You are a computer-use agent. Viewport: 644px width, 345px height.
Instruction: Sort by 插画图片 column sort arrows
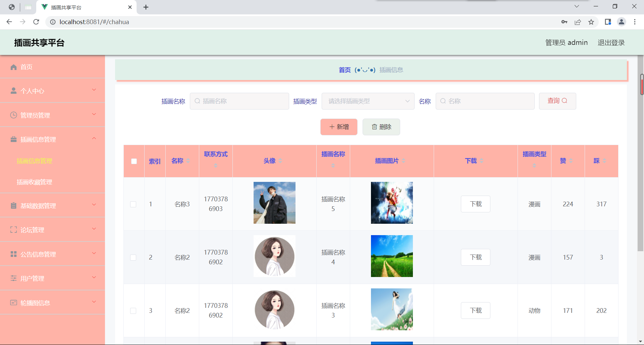tap(404, 161)
